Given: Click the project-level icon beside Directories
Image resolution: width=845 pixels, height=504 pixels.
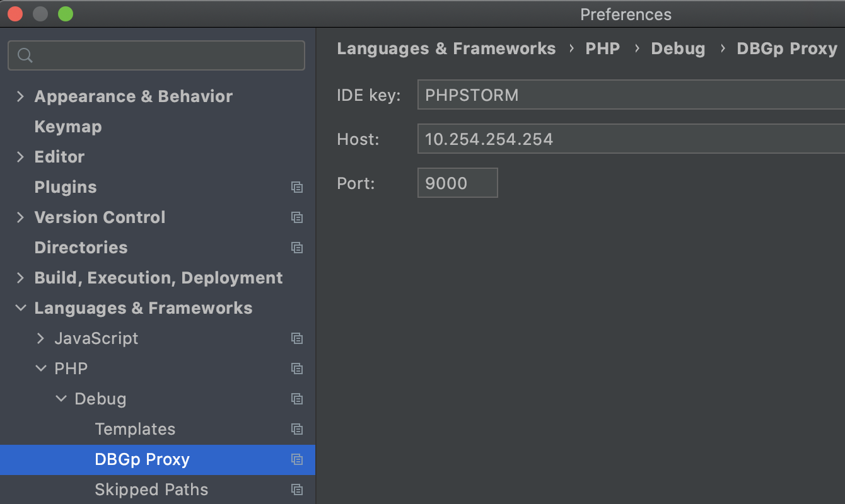Looking at the screenshot, I should pyautogui.click(x=297, y=248).
